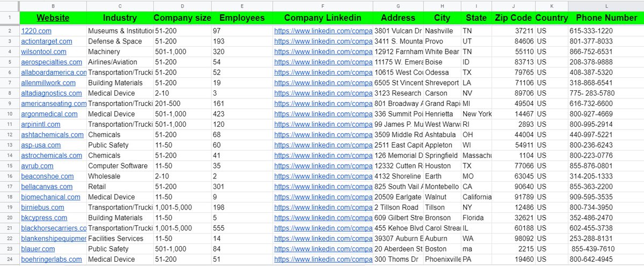
Task: Select the Facilities Services cell
Action: click(x=120, y=239)
